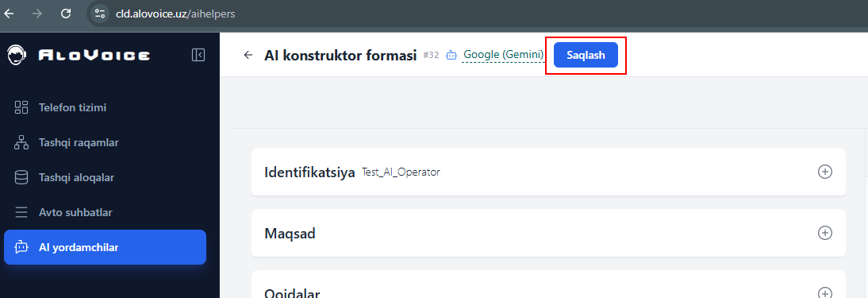This screenshot has height=298, width=868.
Task: Click the #32 ID label
Action: (x=431, y=55)
